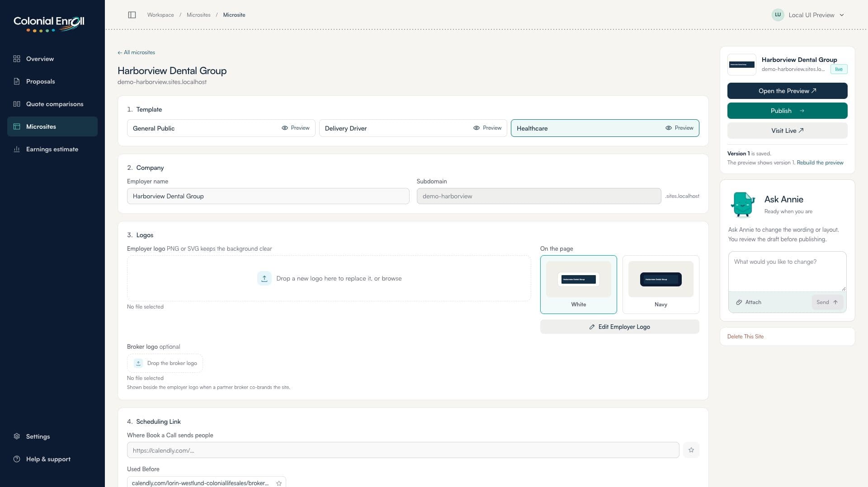Click the employer logo upload icon

pyautogui.click(x=264, y=278)
